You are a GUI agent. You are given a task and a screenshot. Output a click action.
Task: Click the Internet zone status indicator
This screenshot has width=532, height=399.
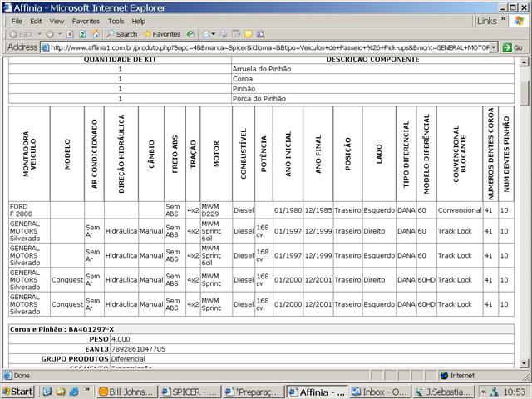click(x=457, y=376)
